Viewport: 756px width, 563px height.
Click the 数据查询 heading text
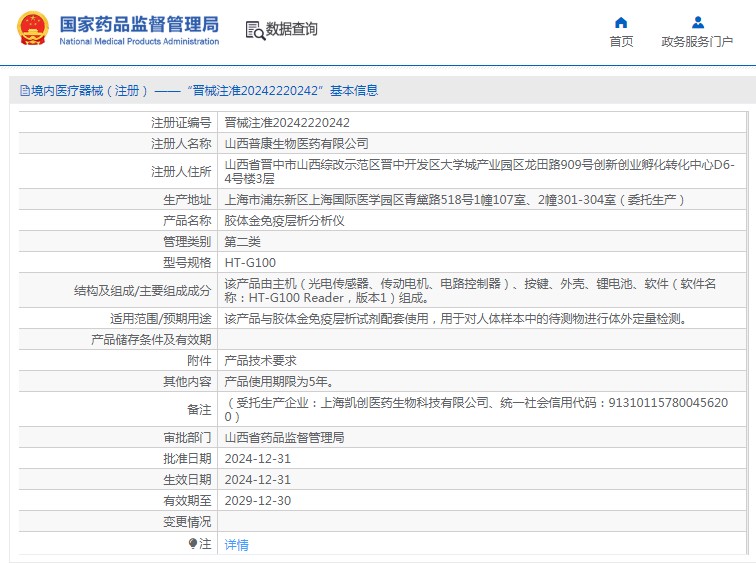(292, 30)
